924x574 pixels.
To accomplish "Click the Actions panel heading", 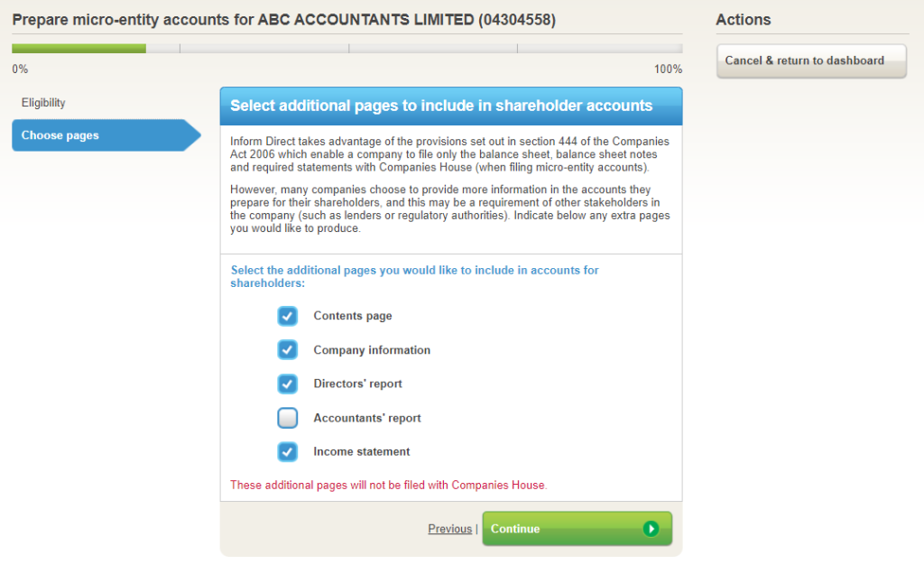I will click(x=743, y=20).
